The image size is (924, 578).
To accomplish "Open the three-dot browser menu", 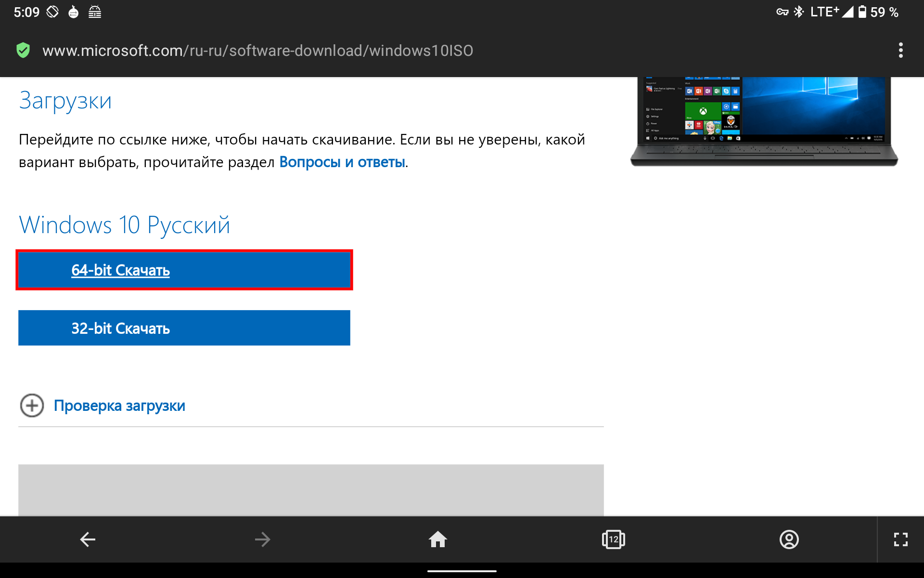I will [x=900, y=50].
